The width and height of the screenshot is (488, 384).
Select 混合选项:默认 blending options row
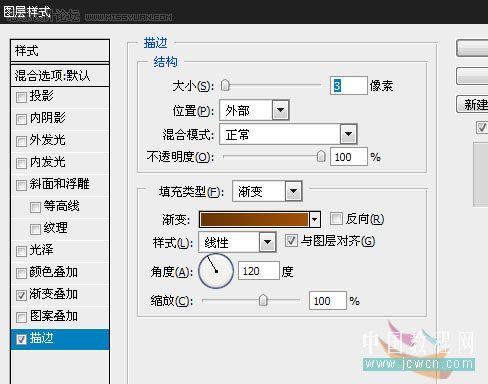60,76
